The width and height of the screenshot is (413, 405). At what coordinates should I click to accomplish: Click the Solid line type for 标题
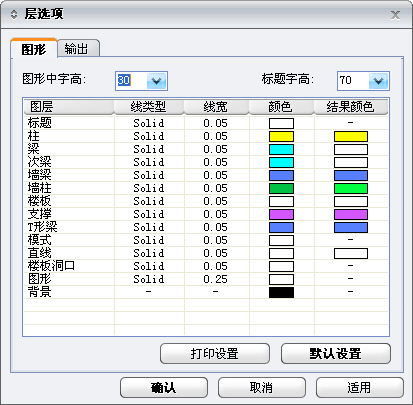[149, 123]
